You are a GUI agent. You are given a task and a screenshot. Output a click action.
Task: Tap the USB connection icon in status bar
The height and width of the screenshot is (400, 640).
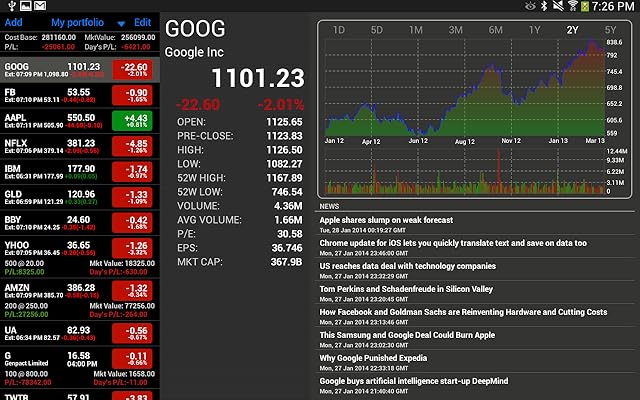(x=12, y=6)
